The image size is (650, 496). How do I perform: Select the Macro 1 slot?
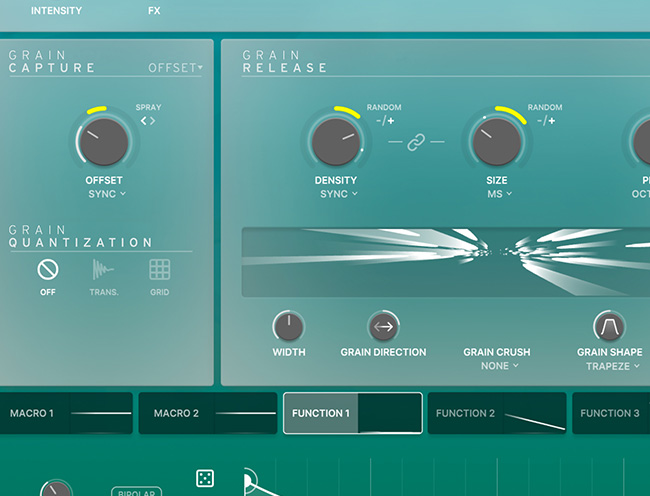[68, 413]
